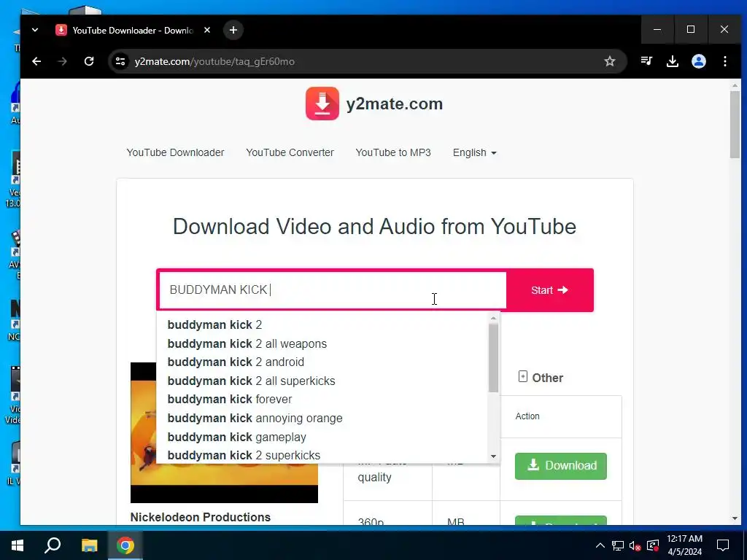747x560 pixels.
Task: Open the taskbar clock showing 12:17 AM
Action: click(x=684, y=545)
